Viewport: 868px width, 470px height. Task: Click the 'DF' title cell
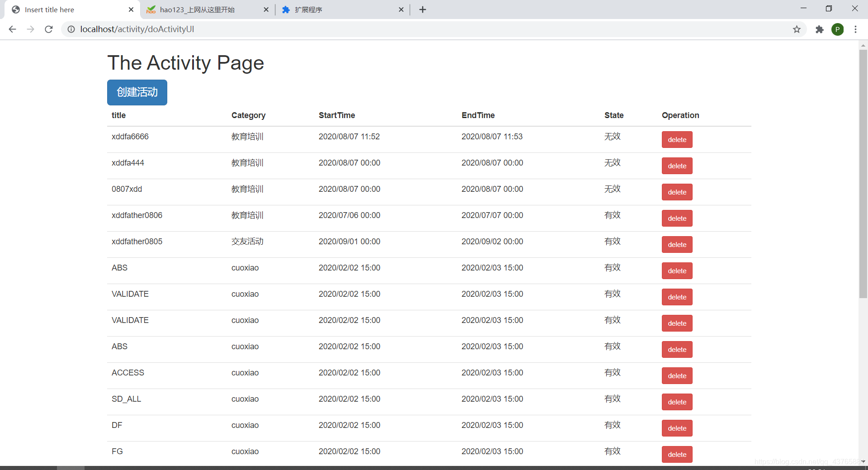point(117,425)
